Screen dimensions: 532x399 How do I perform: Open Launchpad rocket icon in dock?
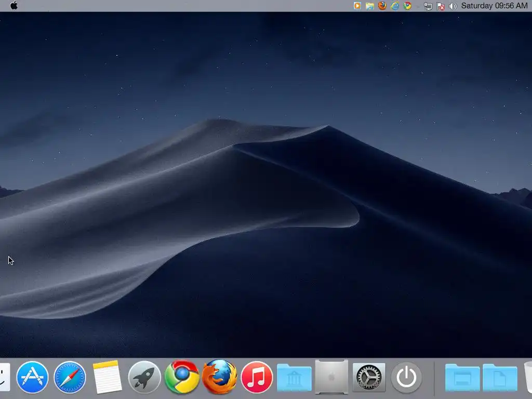click(x=144, y=377)
